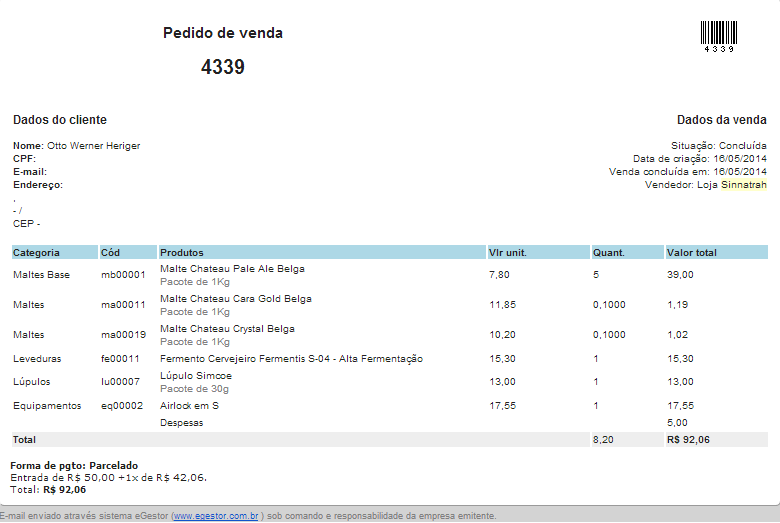780x523 pixels.
Task: Click unit price 7,80
Action: tap(499, 275)
